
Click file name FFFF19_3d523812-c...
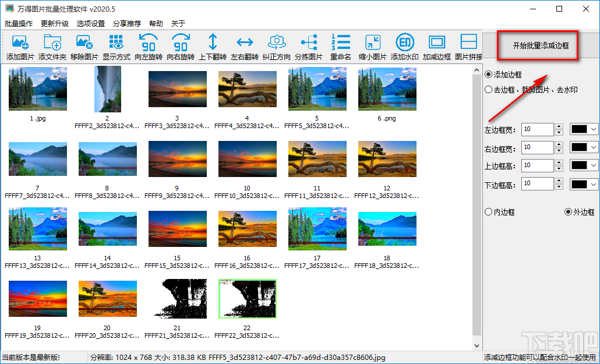point(37,335)
